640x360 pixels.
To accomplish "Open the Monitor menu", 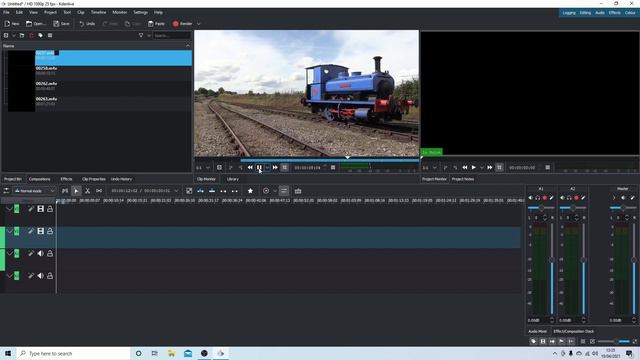I will (120, 12).
